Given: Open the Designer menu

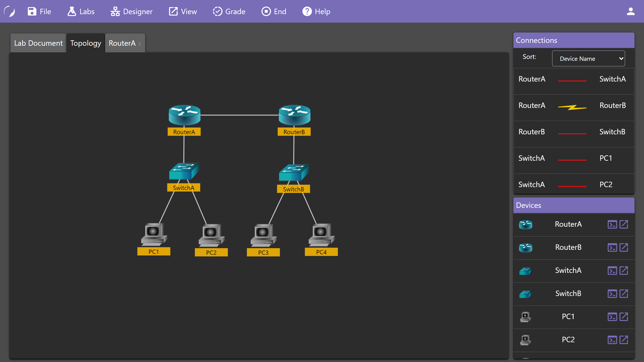Looking at the screenshot, I should [132, 12].
